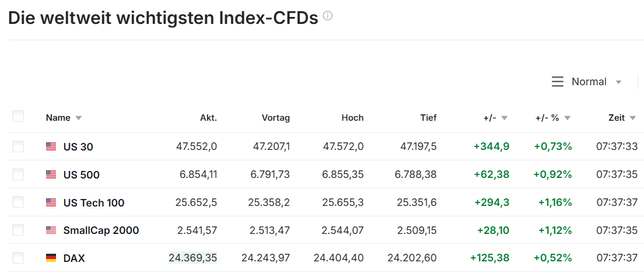Click the US flag beside US Tech 100
Screen dimensions: 644x273
pos(51,203)
